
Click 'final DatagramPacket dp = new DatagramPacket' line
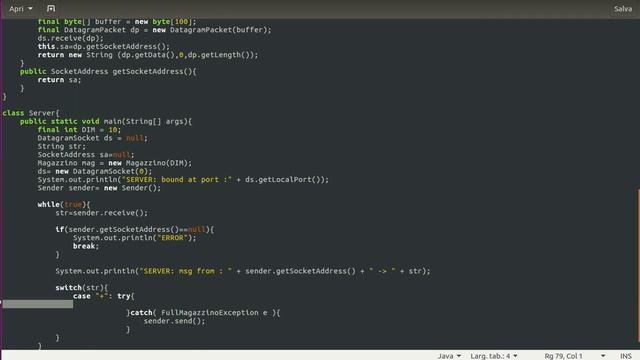click(x=154, y=30)
